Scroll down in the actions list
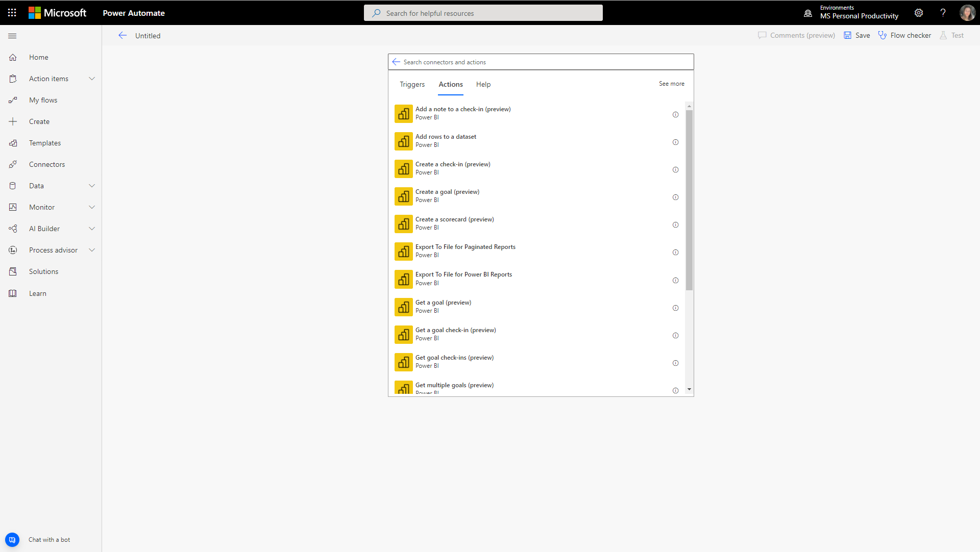Image resolution: width=980 pixels, height=552 pixels. [x=689, y=390]
